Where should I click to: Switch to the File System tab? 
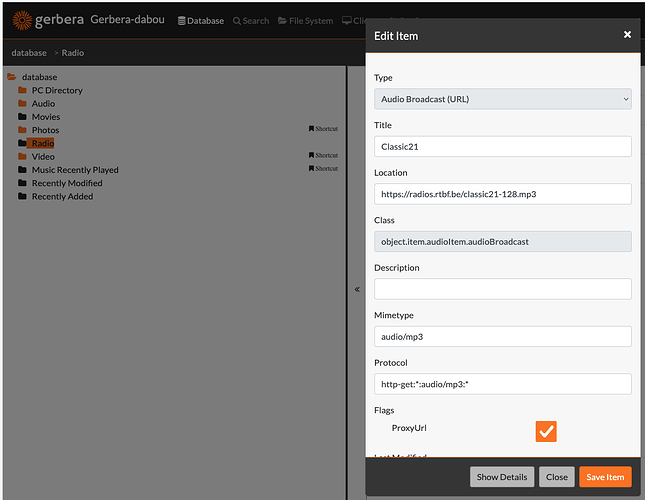(x=304, y=20)
